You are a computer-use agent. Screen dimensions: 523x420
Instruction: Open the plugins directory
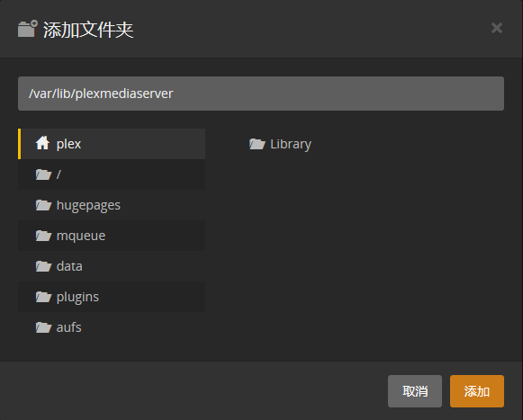[x=112, y=297]
